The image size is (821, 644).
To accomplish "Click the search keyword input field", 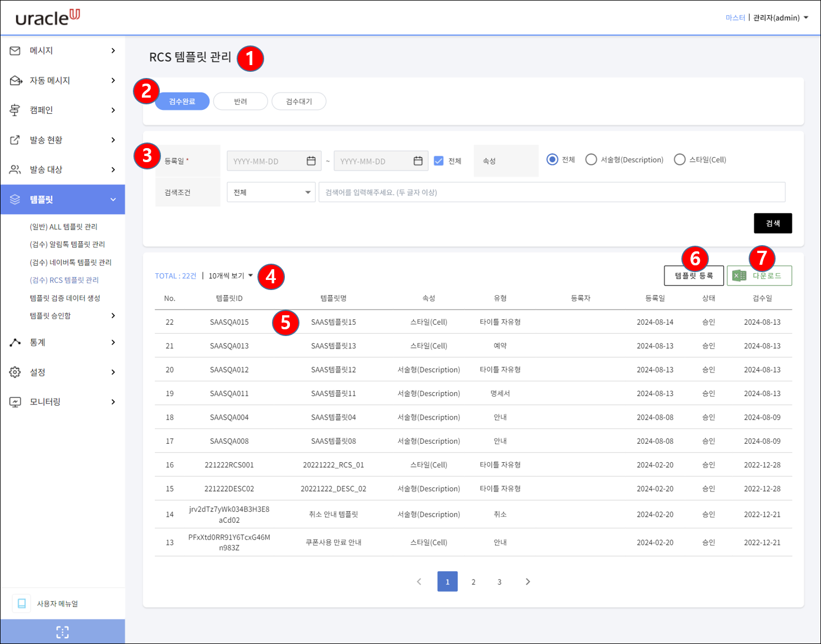I will [552, 192].
